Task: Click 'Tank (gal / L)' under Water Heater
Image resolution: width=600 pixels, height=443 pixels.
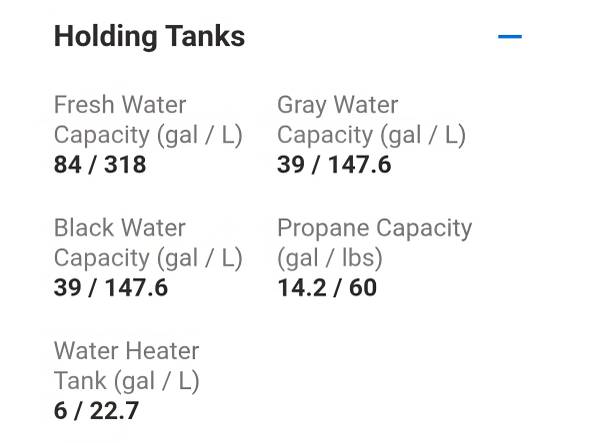Action: click(x=127, y=381)
